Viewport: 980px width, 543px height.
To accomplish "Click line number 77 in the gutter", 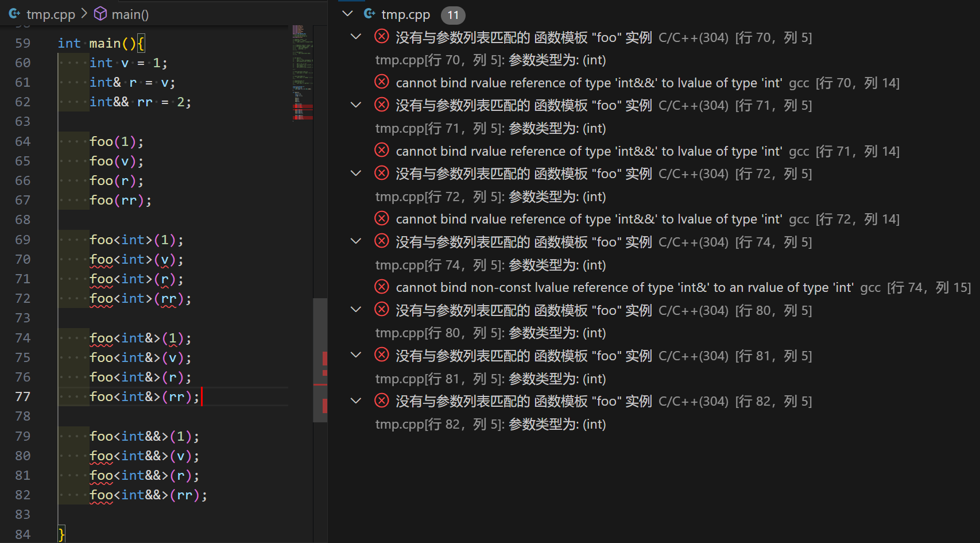I will coord(23,396).
